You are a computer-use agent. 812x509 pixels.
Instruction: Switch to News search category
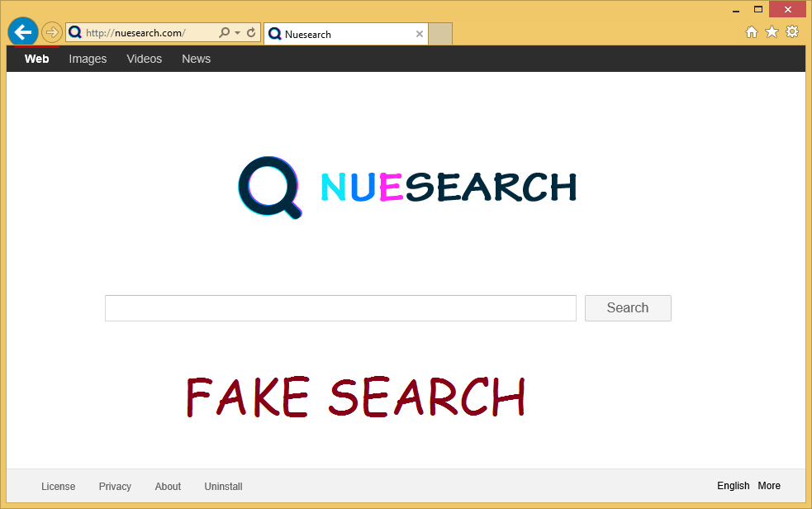(x=197, y=59)
